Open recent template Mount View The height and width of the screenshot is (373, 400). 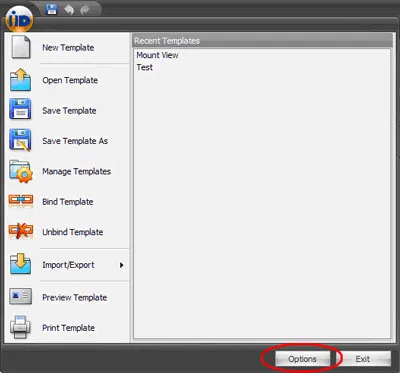tap(157, 55)
